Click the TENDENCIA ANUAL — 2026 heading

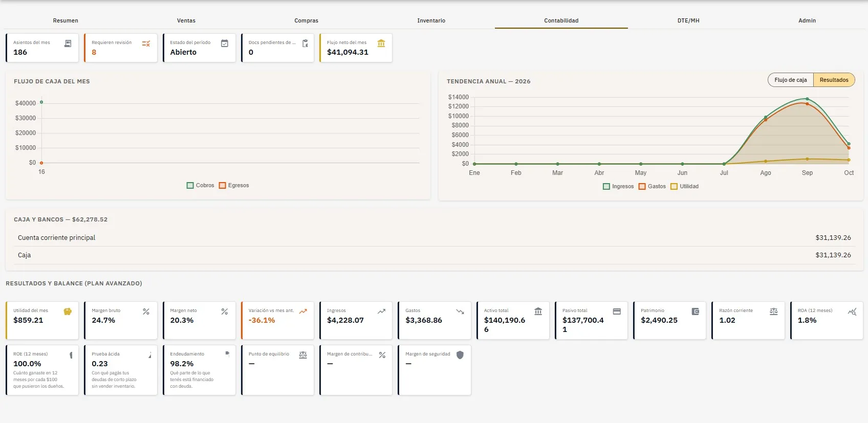click(x=488, y=81)
